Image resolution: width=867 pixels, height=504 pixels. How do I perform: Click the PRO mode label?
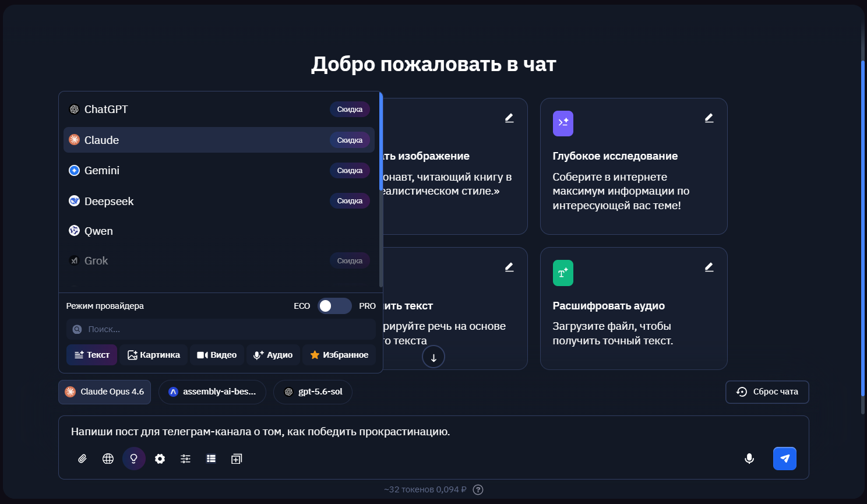coord(367,306)
